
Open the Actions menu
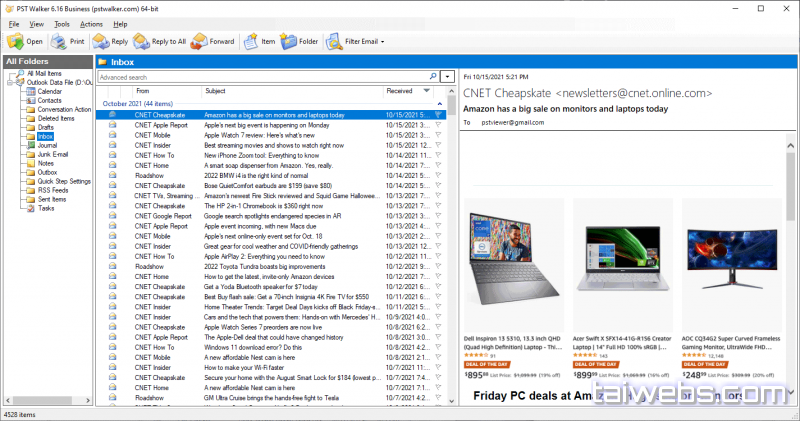click(90, 23)
